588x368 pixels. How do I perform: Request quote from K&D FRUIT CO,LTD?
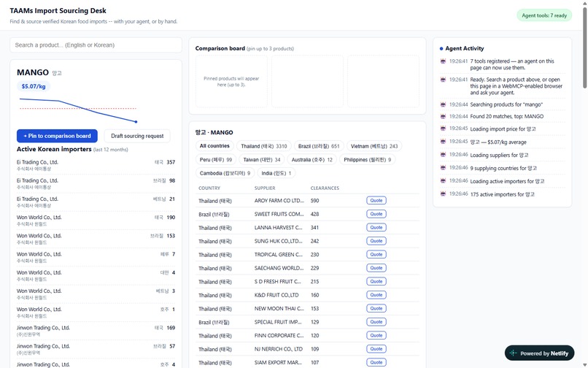tap(376, 295)
